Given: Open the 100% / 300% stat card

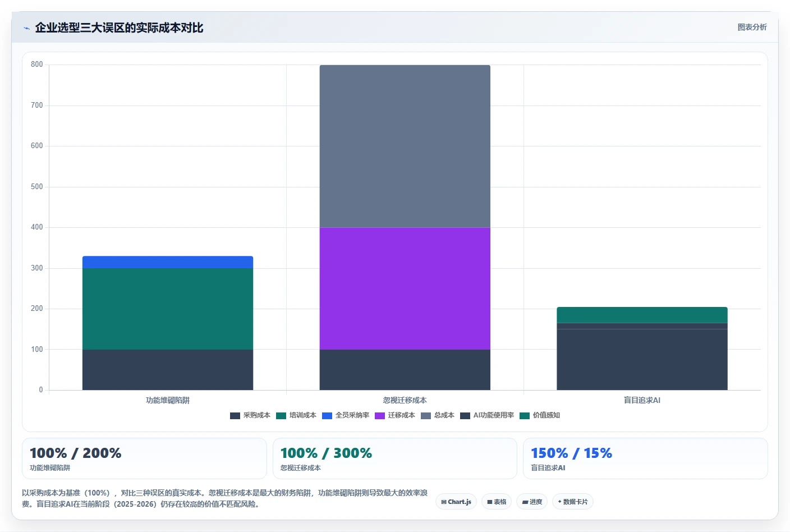Looking at the screenshot, I should pyautogui.click(x=394, y=458).
